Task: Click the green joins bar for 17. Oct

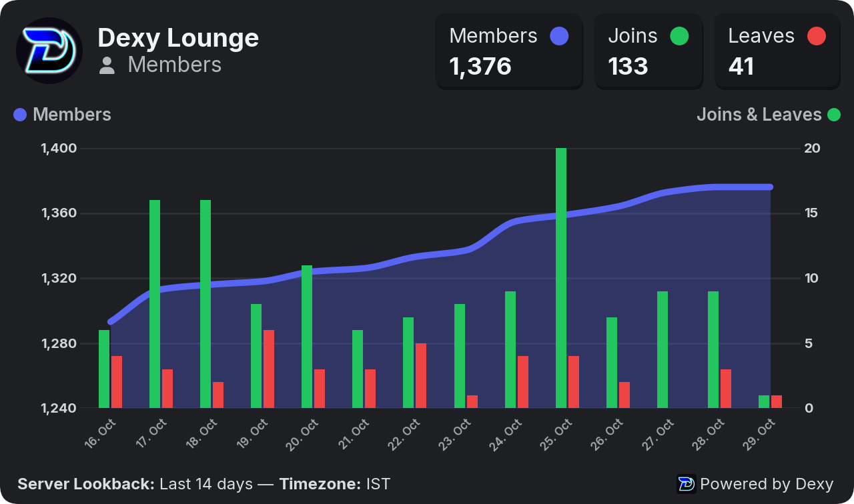Action: pos(155,304)
